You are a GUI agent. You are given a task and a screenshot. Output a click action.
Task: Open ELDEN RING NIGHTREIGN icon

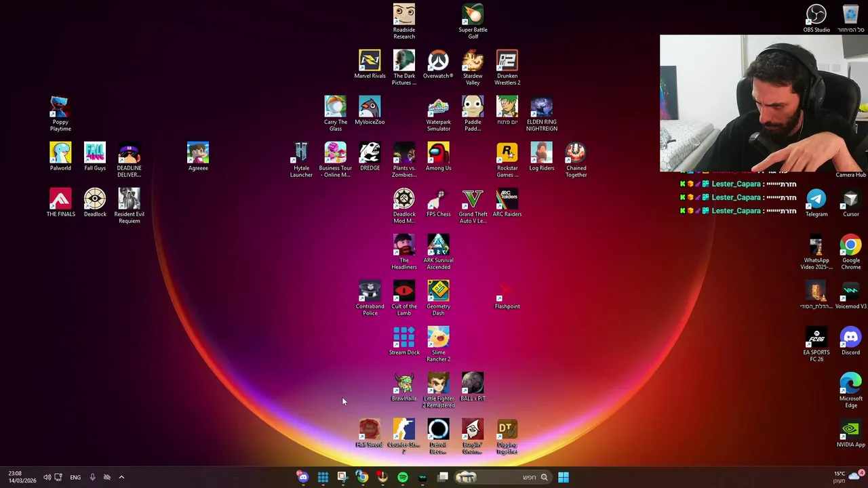(x=542, y=113)
